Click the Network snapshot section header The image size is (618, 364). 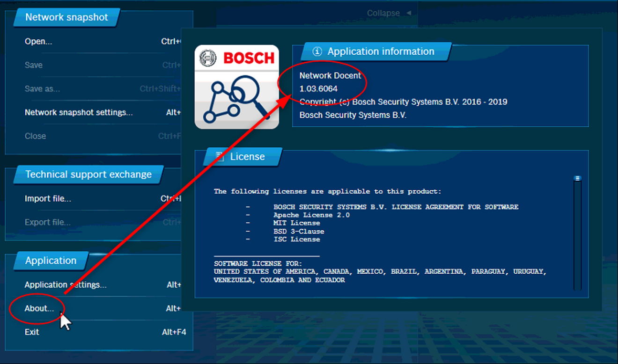click(x=66, y=17)
